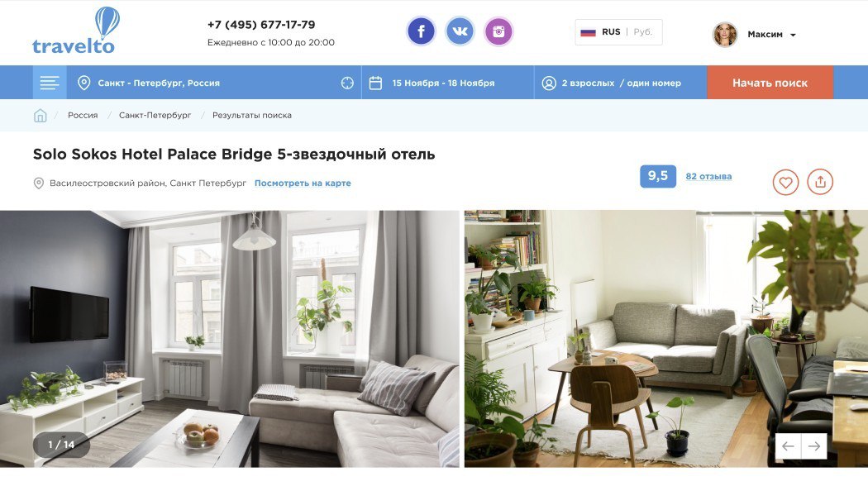Go to the home breadcrumb icon
868x486 pixels.
pos(40,115)
